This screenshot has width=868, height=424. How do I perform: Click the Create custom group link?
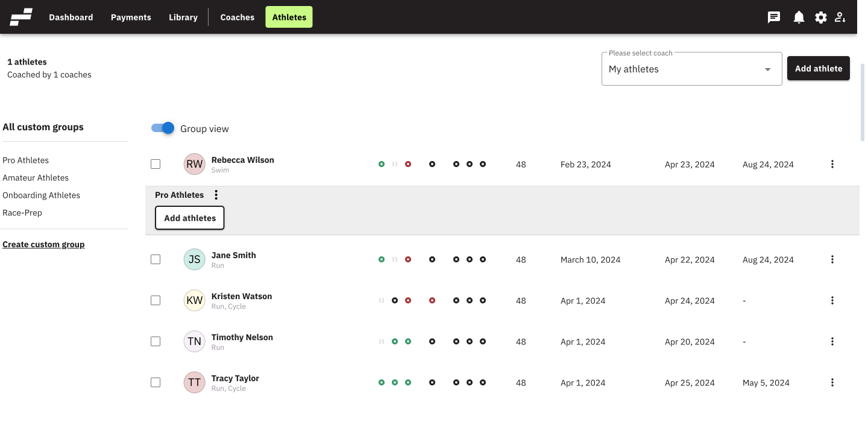tap(43, 244)
